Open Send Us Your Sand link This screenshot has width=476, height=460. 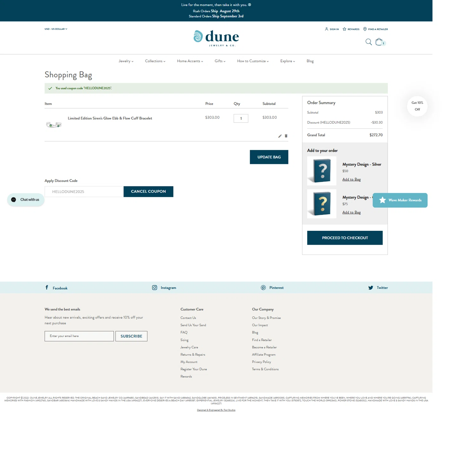tap(193, 325)
